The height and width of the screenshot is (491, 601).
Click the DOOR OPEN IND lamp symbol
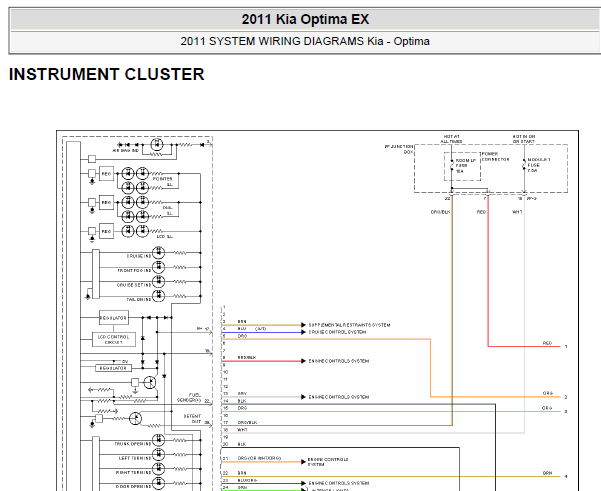(158, 483)
